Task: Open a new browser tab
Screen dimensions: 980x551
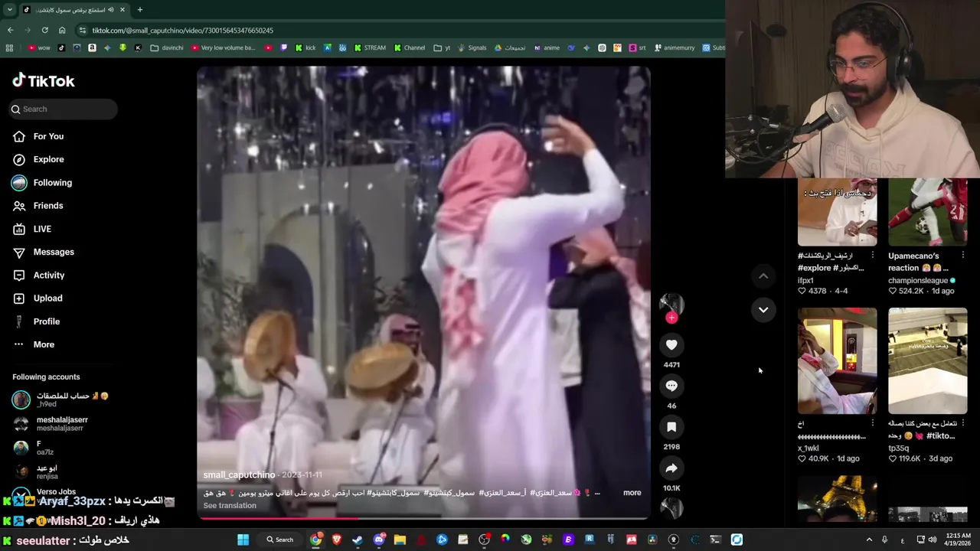Action: 139,10
